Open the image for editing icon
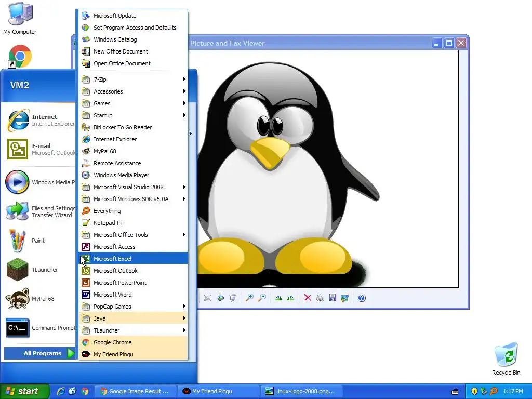Viewport: 532px width, 399px height. point(345,298)
